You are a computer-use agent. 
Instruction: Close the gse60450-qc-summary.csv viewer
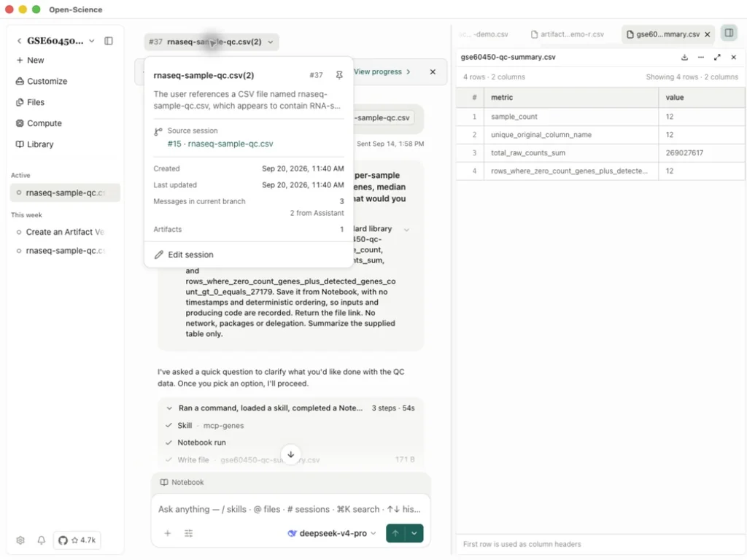(734, 57)
